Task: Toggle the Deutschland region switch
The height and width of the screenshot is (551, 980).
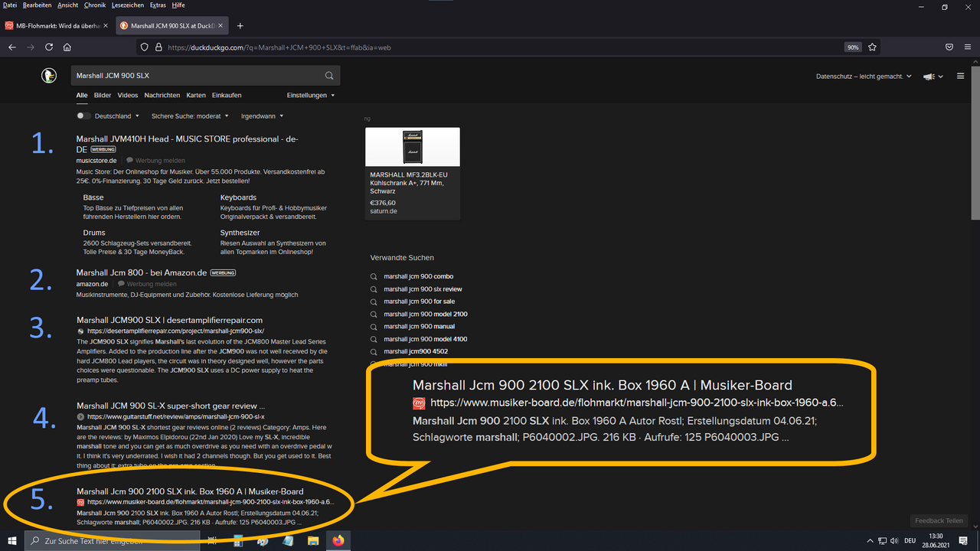Action: click(x=83, y=116)
